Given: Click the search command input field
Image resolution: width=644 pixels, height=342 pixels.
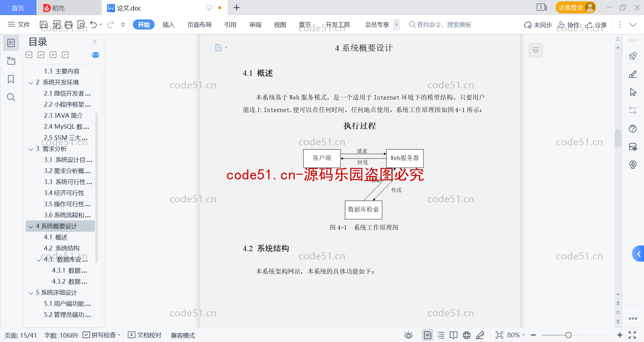Looking at the screenshot, I should pyautogui.click(x=440, y=24).
